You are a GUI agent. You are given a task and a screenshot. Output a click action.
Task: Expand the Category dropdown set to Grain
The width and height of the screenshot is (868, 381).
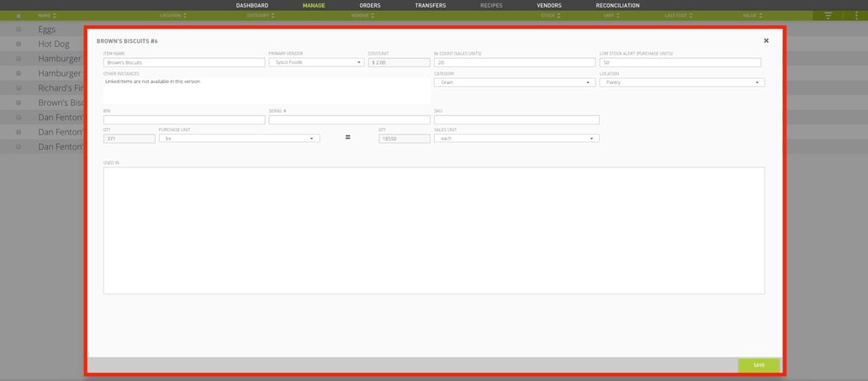click(512, 82)
